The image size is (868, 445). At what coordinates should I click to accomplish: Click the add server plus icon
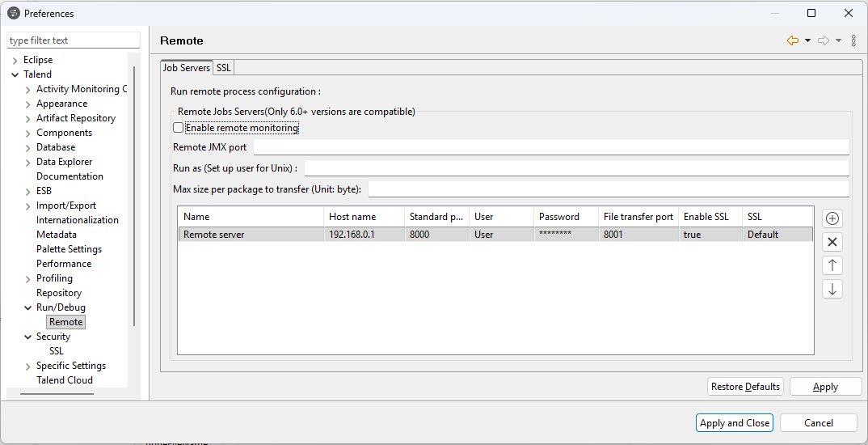point(832,218)
